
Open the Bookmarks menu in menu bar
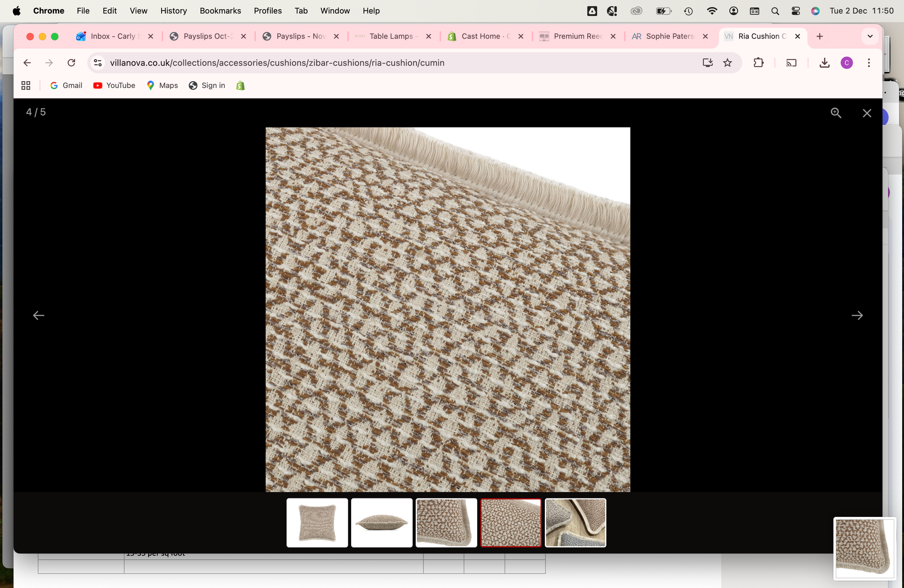coord(220,11)
